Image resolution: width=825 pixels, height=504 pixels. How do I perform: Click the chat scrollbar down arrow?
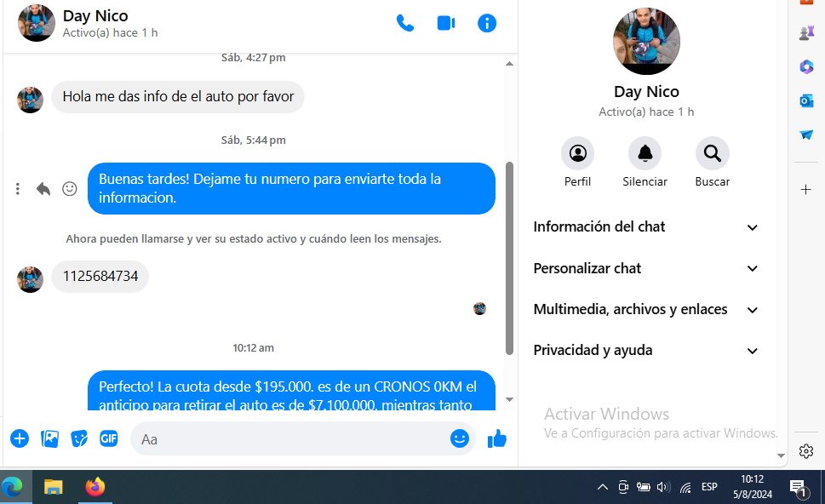pos(509,400)
